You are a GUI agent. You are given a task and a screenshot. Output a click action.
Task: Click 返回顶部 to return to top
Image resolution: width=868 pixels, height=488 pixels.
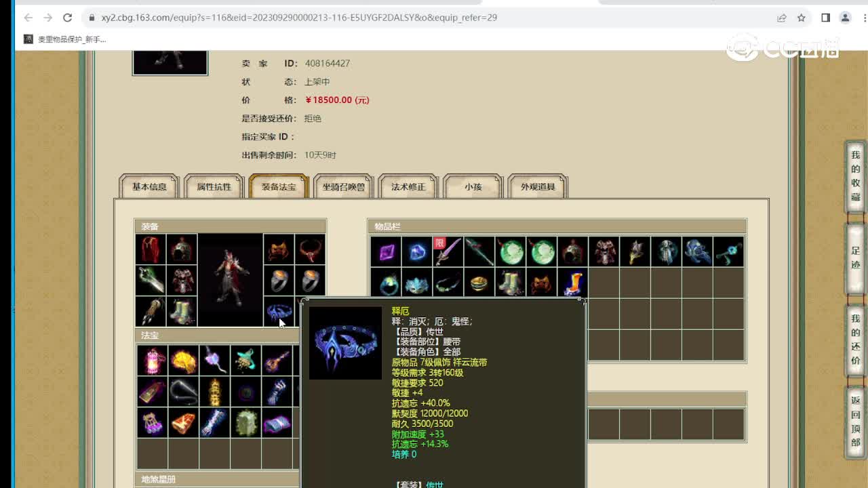tap(855, 422)
